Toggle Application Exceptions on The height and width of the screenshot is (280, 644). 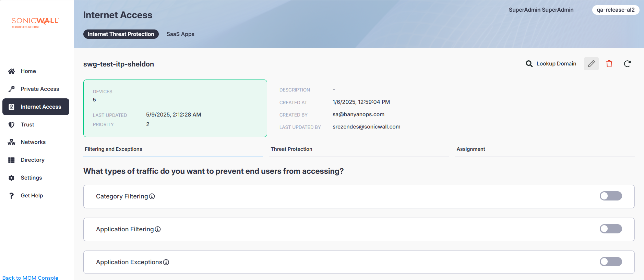[610, 262]
